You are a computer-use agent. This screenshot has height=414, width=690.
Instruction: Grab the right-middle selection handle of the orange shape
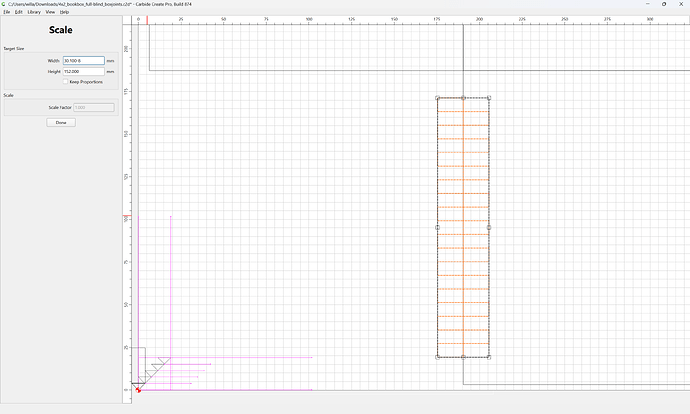click(x=489, y=227)
